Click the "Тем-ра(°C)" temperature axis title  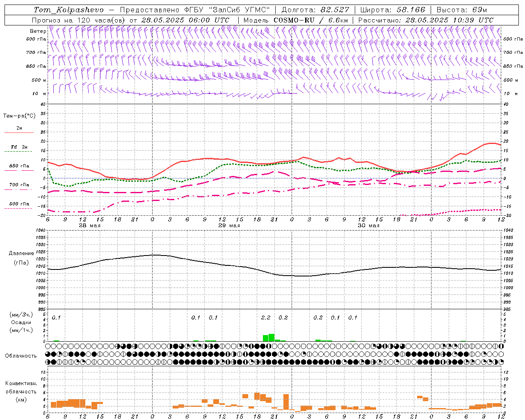[19, 116]
